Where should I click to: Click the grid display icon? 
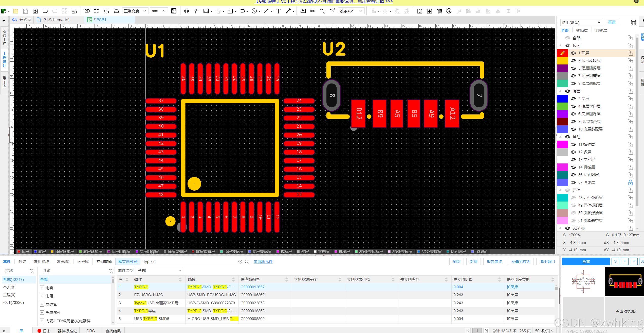pos(174,11)
